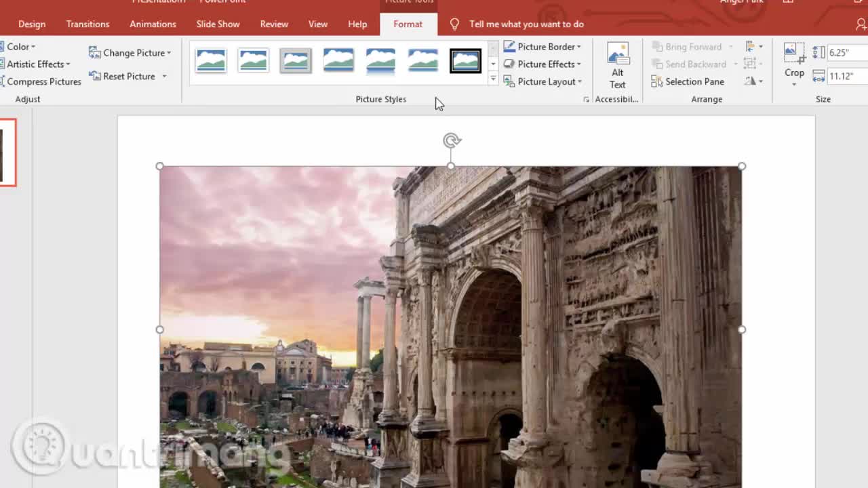
Task: Open the Picture Border dropdown
Action: [542, 47]
